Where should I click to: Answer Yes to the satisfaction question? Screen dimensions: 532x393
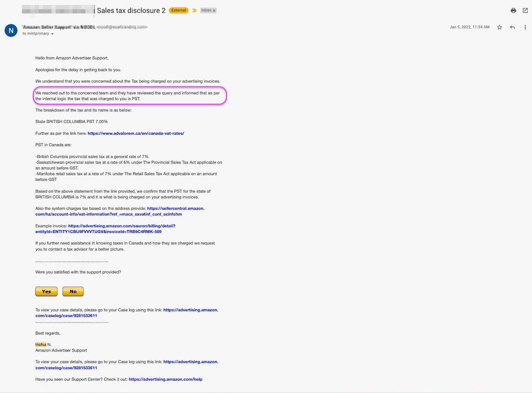point(46,292)
